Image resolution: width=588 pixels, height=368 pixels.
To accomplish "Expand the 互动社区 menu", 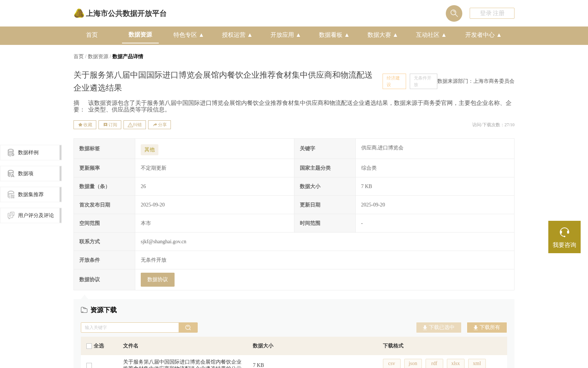I will coord(431,35).
